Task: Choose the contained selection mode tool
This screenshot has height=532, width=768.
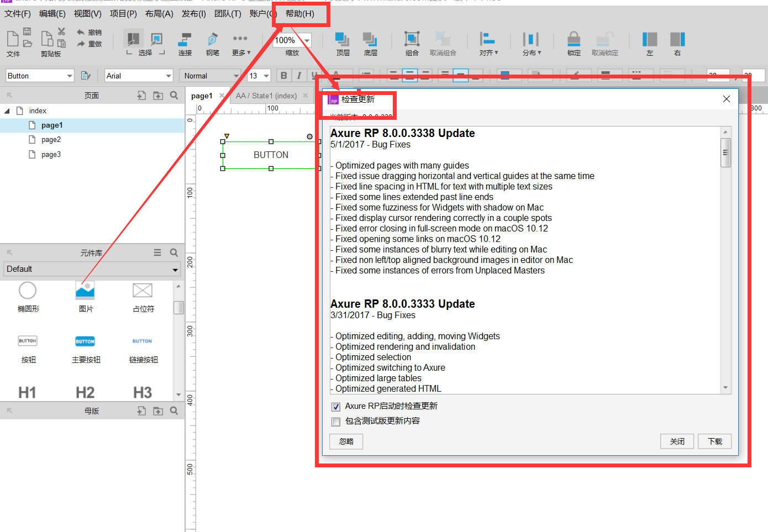Action: [x=156, y=39]
